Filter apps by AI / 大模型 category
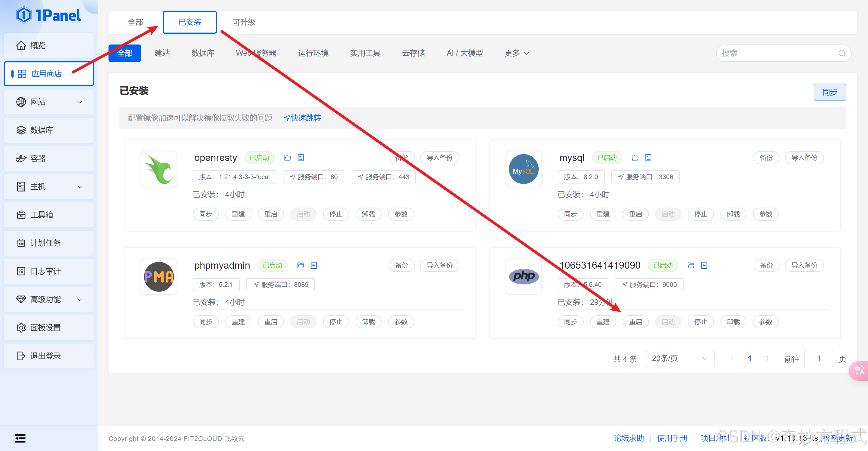This screenshot has height=451, width=868. pyautogui.click(x=465, y=53)
